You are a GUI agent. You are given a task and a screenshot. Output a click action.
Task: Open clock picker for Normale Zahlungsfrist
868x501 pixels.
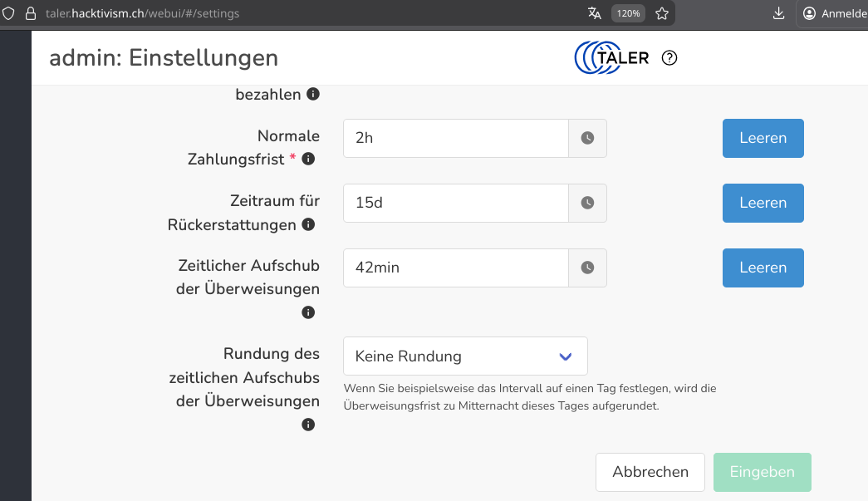[587, 138]
